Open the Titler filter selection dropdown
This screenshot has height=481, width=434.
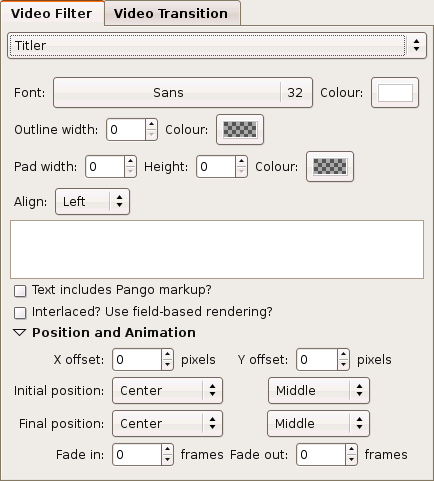[217, 45]
